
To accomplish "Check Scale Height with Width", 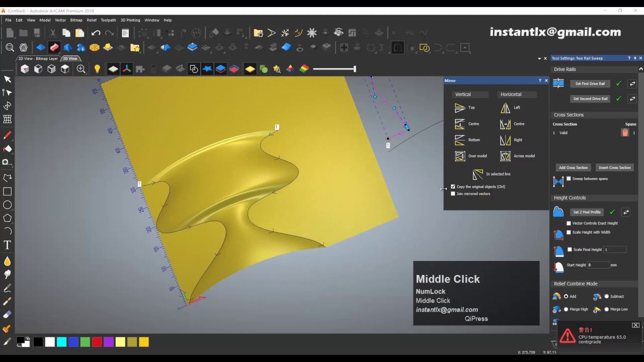I will [x=569, y=232].
